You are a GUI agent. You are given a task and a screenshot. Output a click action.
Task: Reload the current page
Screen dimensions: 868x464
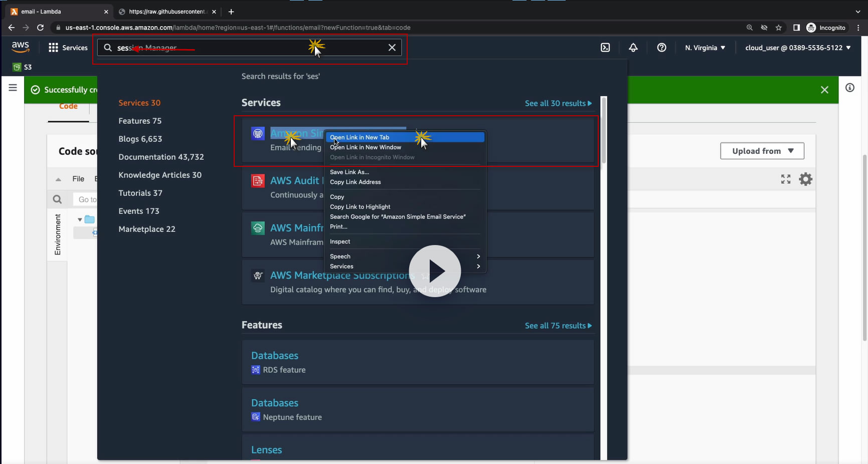click(x=40, y=28)
